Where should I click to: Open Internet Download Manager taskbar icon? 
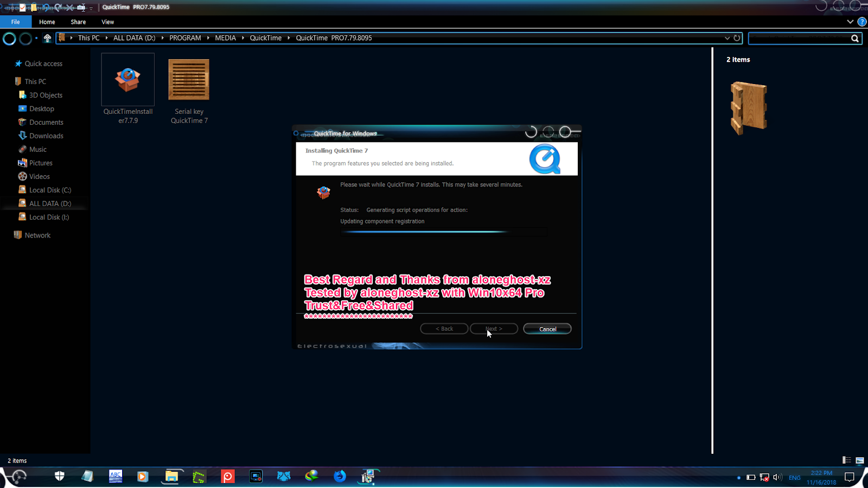point(312,476)
